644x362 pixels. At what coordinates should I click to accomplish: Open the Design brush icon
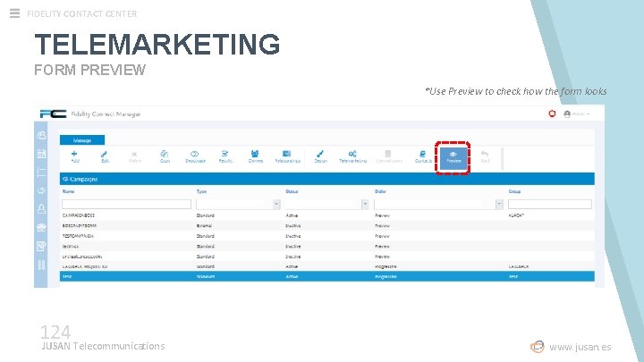(x=320, y=156)
